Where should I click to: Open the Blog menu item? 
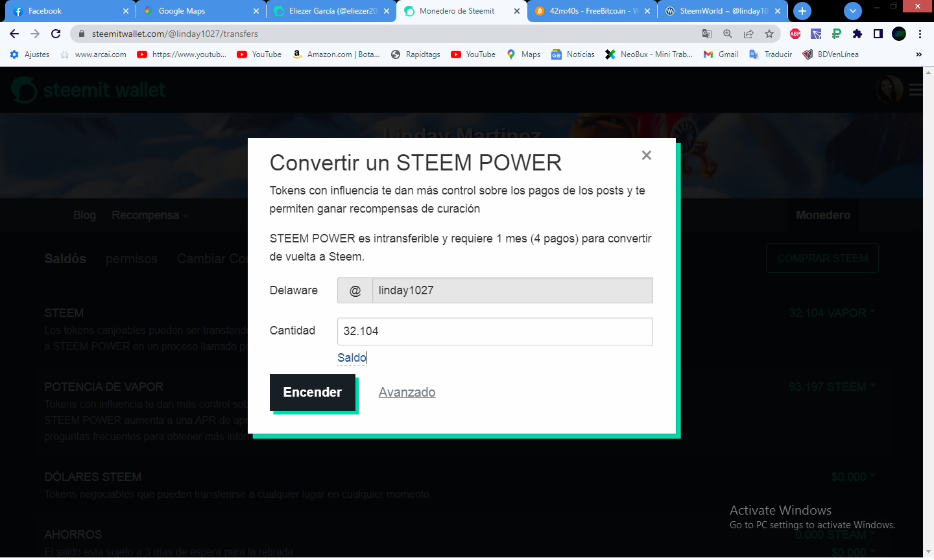pyautogui.click(x=84, y=215)
